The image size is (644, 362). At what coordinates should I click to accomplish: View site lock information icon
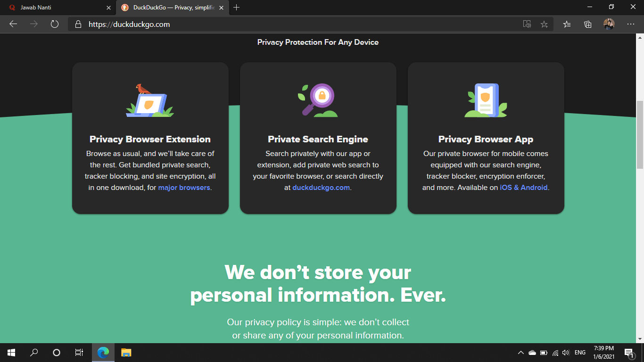tap(78, 24)
